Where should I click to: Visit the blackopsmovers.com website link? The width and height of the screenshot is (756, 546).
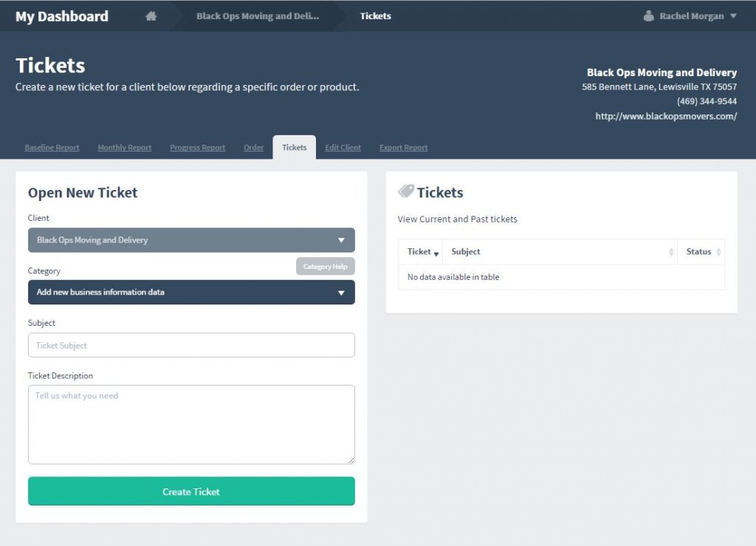pyautogui.click(x=667, y=116)
